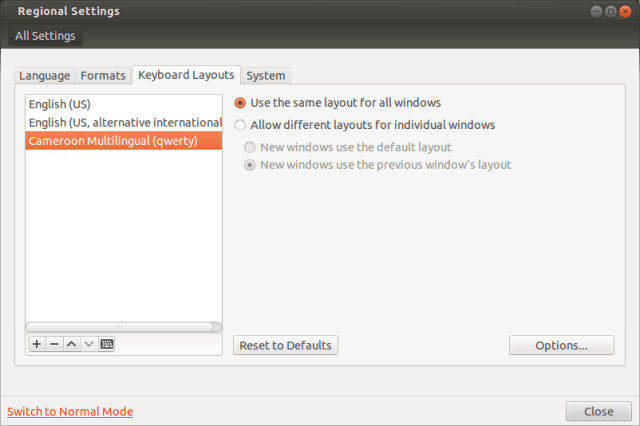The height and width of the screenshot is (426, 640).
Task: Go to the System tab
Action: [x=266, y=75]
